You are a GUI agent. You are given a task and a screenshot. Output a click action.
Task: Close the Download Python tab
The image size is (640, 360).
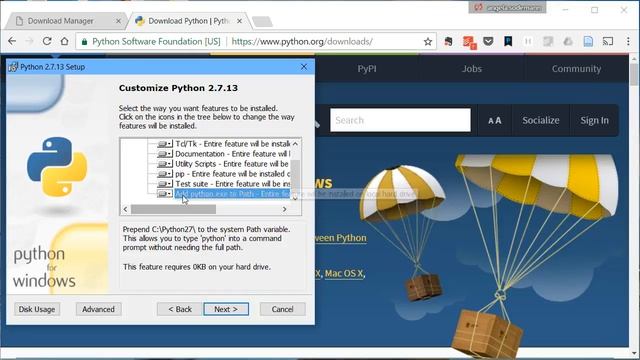pyautogui.click(x=240, y=21)
